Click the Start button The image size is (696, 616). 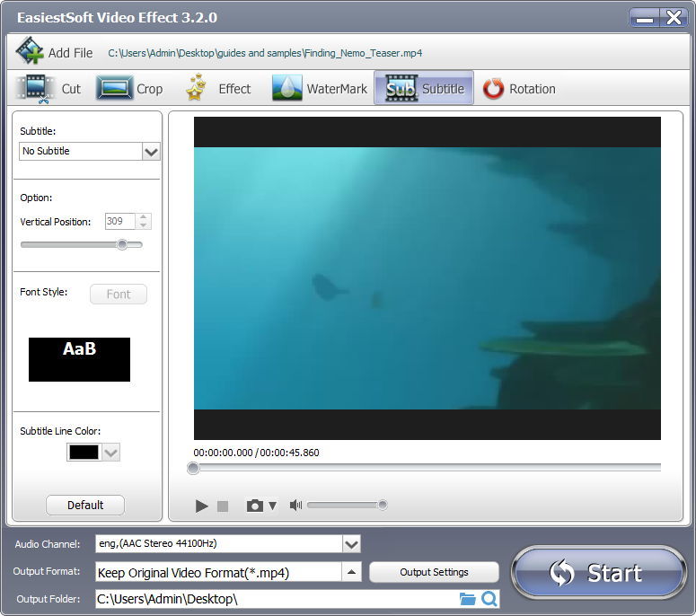(599, 573)
